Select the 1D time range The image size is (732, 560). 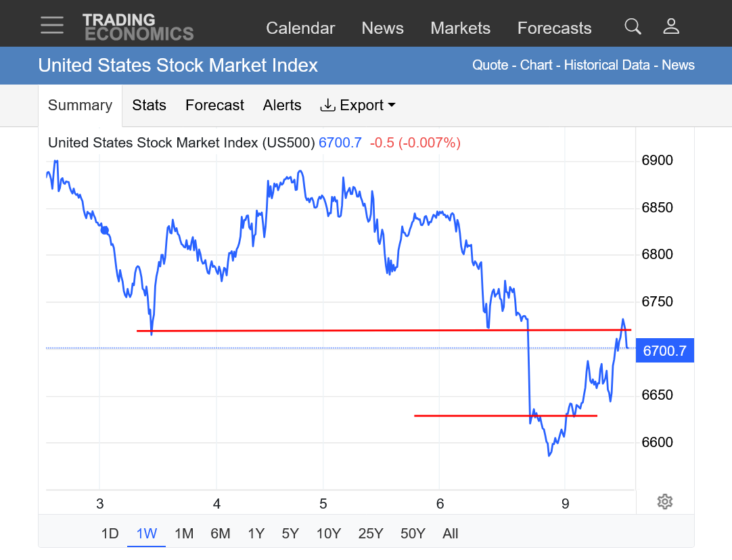(x=110, y=534)
